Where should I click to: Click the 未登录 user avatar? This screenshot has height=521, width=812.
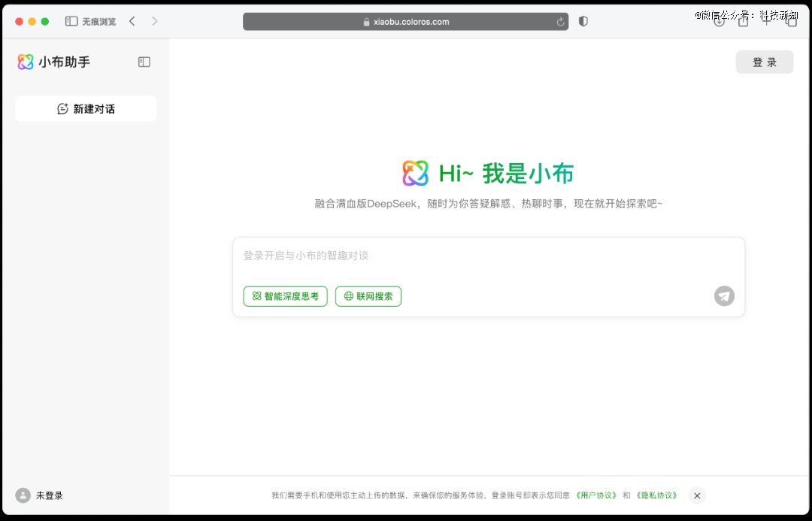pyautogui.click(x=23, y=495)
